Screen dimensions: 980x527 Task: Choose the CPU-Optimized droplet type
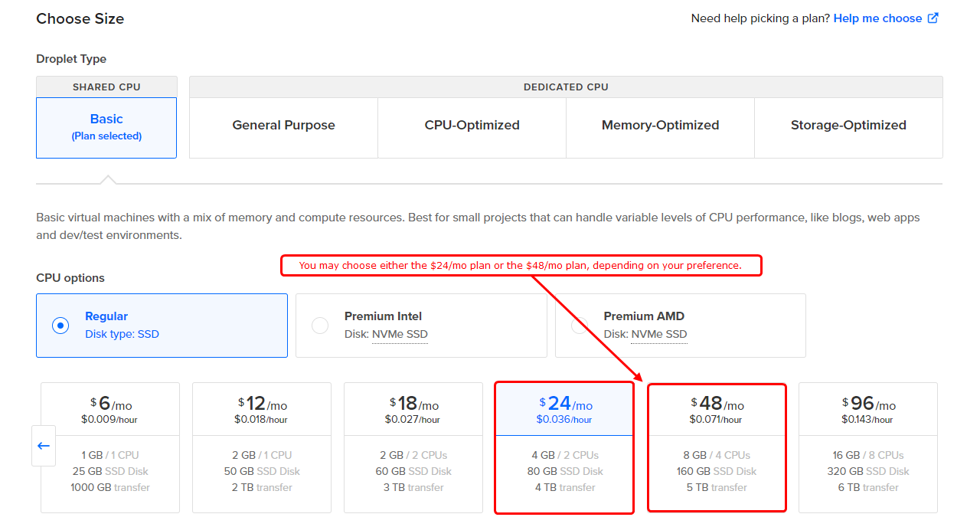[472, 126]
